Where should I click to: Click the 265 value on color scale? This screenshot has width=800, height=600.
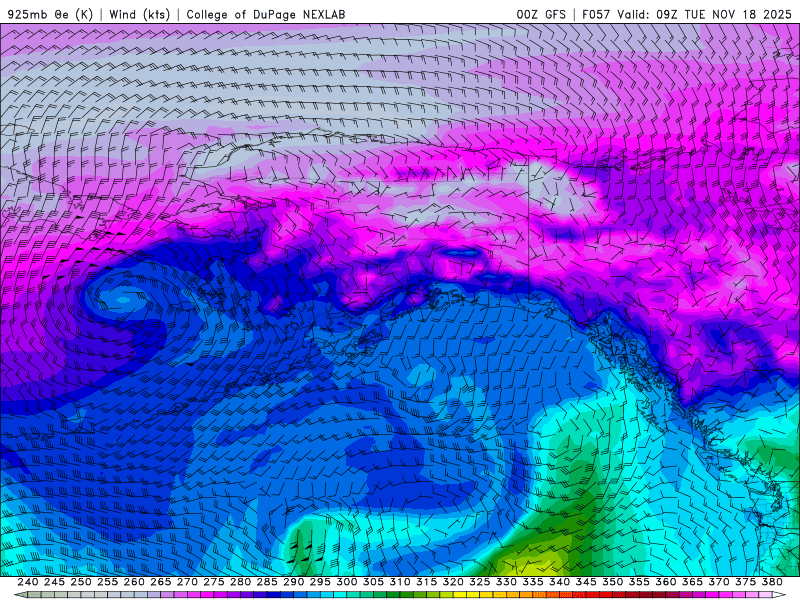click(x=161, y=582)
